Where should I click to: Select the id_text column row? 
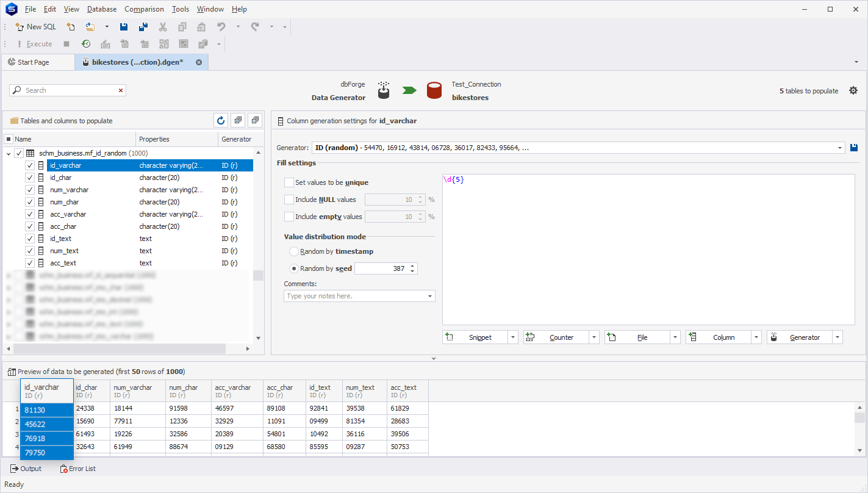(x=149, y=239)
